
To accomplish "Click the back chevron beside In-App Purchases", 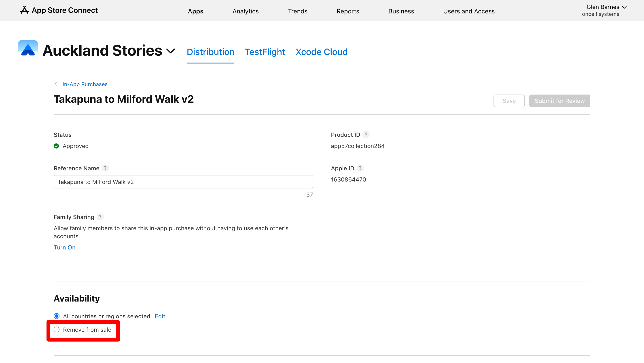I will tap(56, 84).
